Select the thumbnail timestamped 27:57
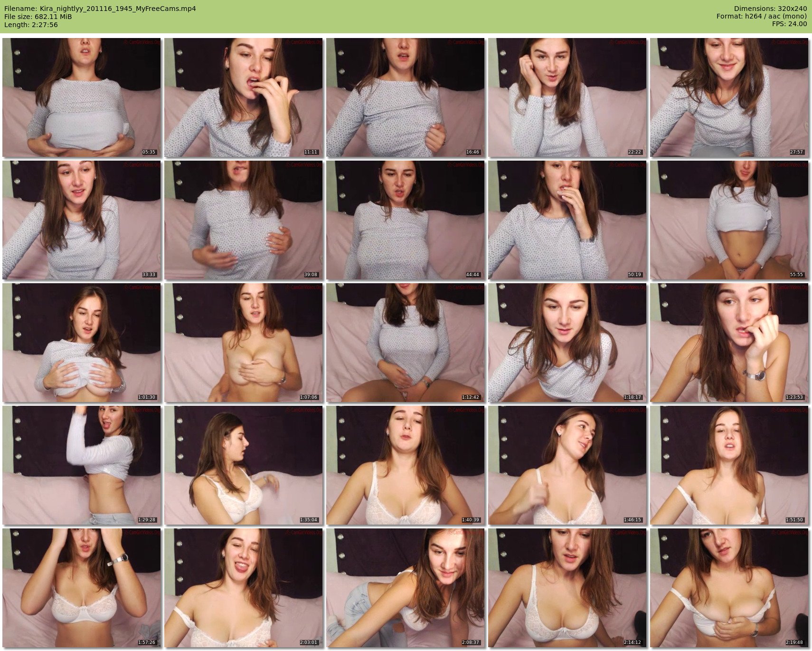The height and width of the screenshot is (651, 812). coord(729,97)
